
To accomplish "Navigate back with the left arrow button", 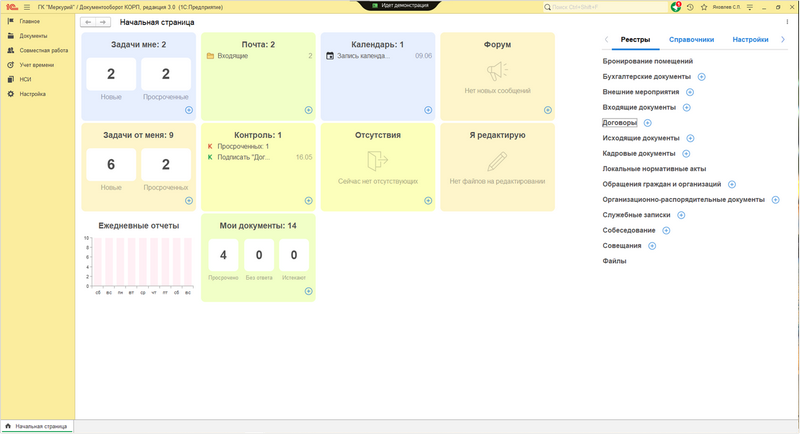I will tap(89, 22).
